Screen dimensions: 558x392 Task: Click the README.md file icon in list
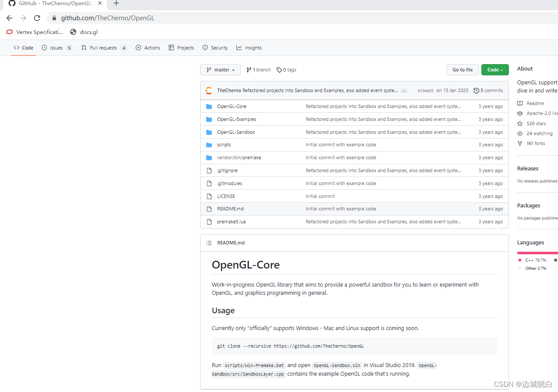click(209, 209)
